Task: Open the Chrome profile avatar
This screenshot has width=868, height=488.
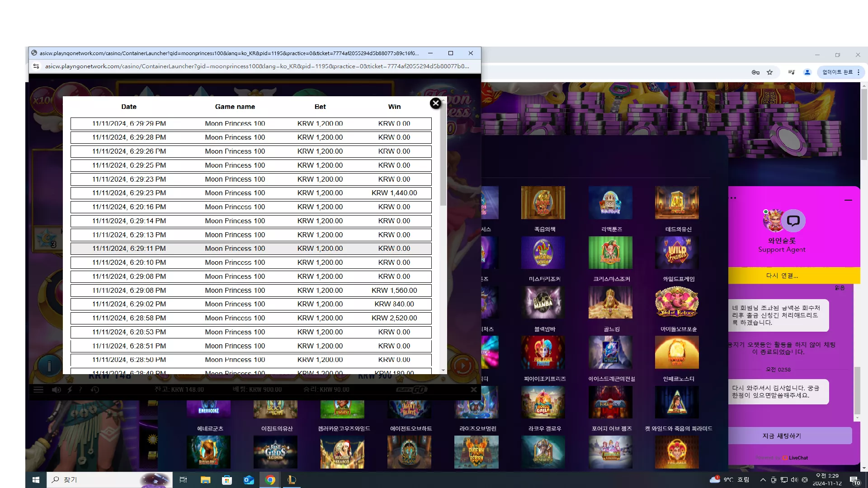Action: (x=807, y=72)
